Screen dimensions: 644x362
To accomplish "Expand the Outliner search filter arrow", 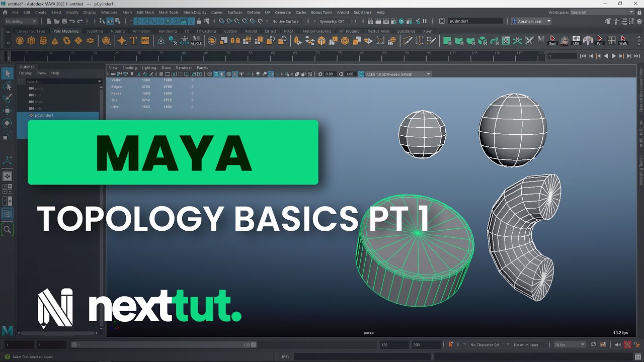I will click(x=100, y=81).
